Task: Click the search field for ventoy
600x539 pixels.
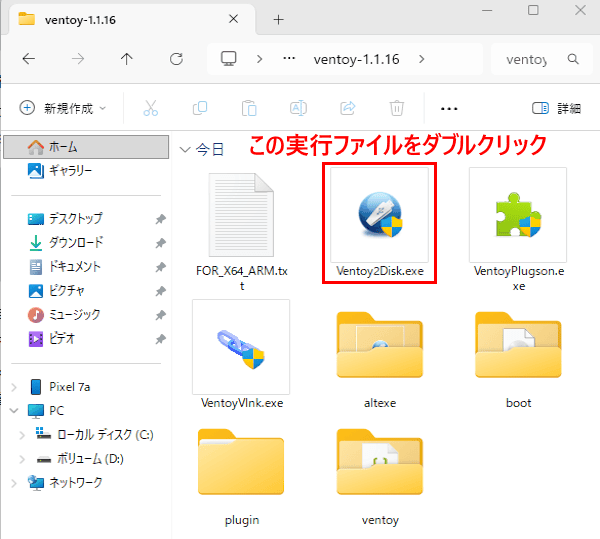Action: pos(527,59)
